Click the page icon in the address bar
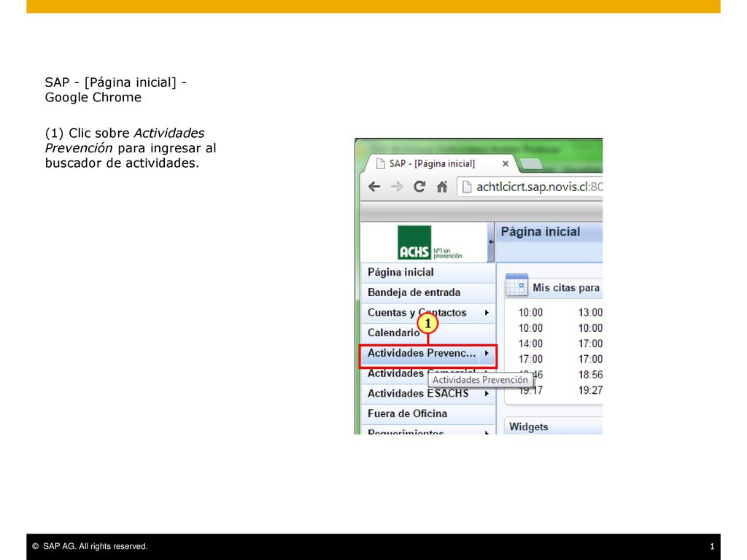This screenshot has width=747, height=560. pyautogui.click(x=467, y=187)
